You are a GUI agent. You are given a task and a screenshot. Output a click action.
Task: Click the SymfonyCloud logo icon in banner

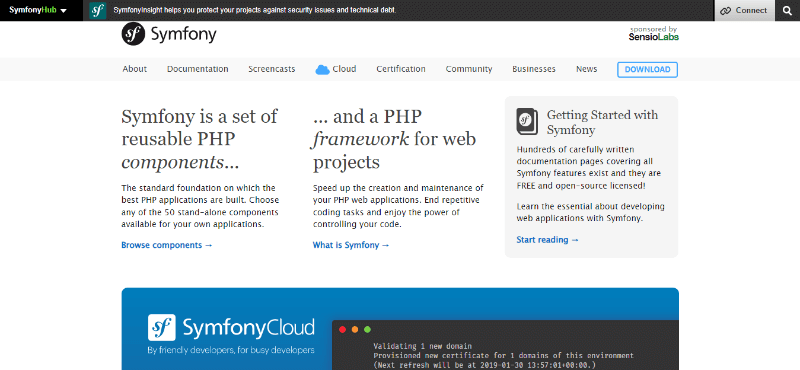click(162, 327)
